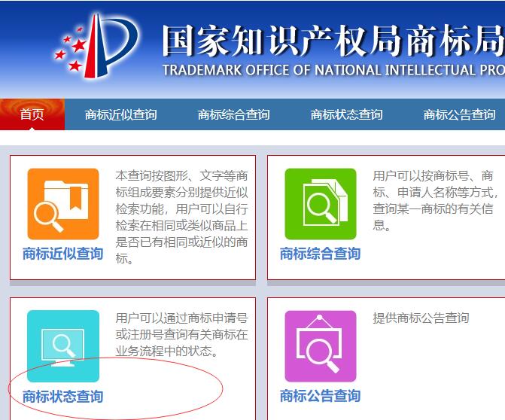The width and height of the screenshot is (505, 420).
Task: Open 商标综合查询 in the navigation bar
Action: tap(233, 114)
